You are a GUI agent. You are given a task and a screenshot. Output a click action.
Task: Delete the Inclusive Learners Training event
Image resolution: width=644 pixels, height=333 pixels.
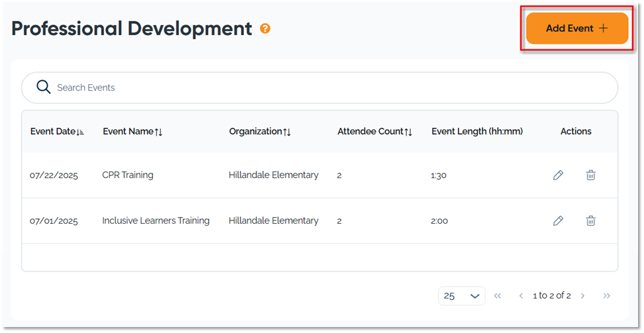pos(590,221)
